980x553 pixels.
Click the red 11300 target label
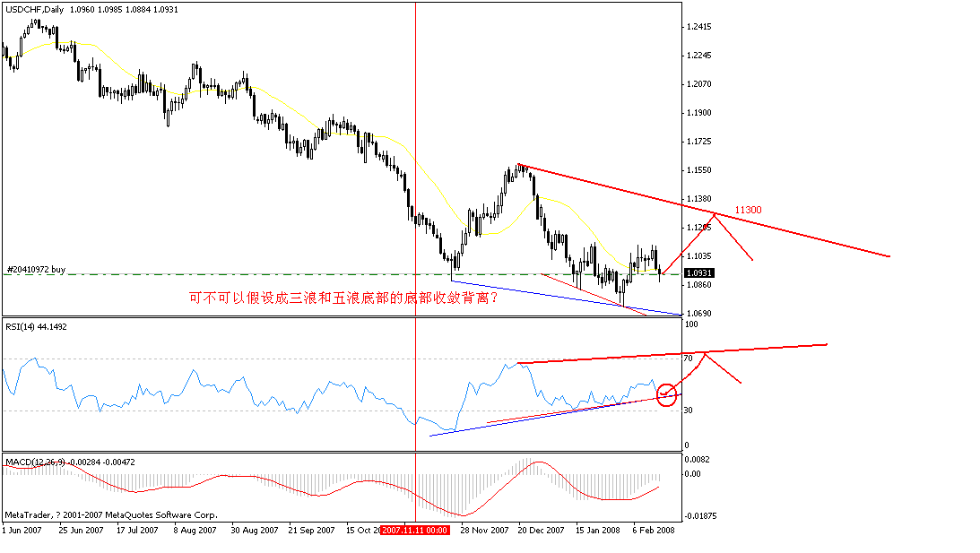point(748,210)
